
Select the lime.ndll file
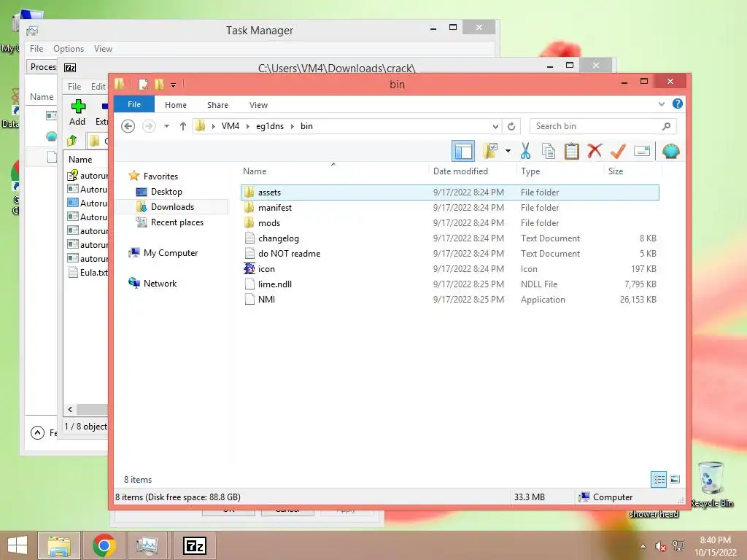[450, 284]
